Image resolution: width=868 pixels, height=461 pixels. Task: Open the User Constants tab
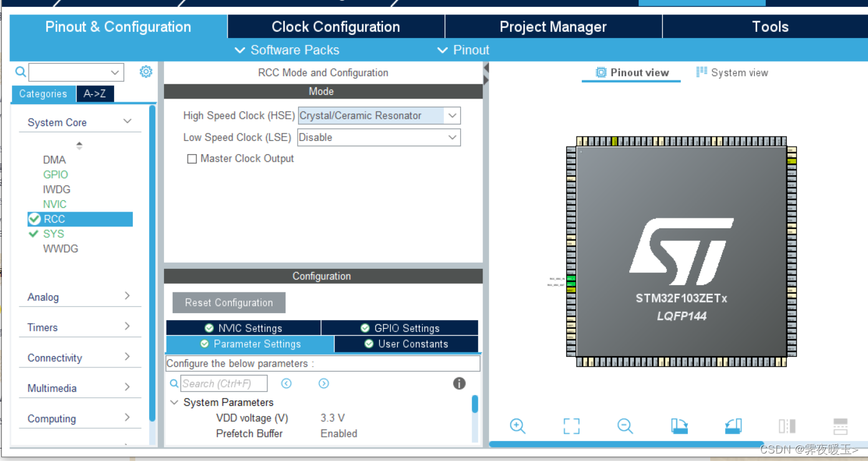pyautogui.click(x=407, y=344)
